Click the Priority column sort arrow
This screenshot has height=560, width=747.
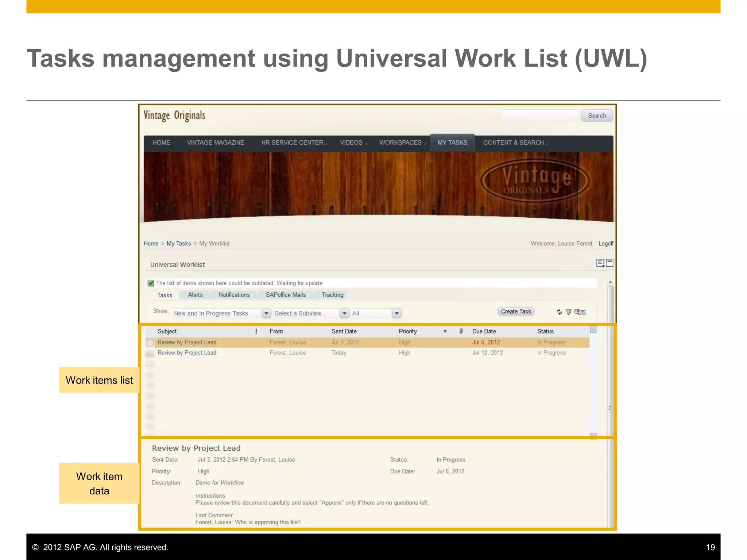445,331
